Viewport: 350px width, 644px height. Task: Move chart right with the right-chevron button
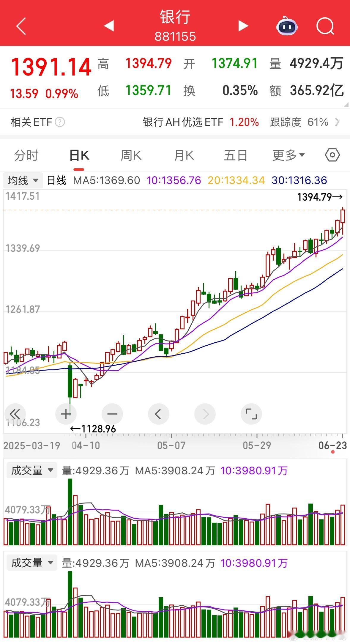tap(205, 414)
